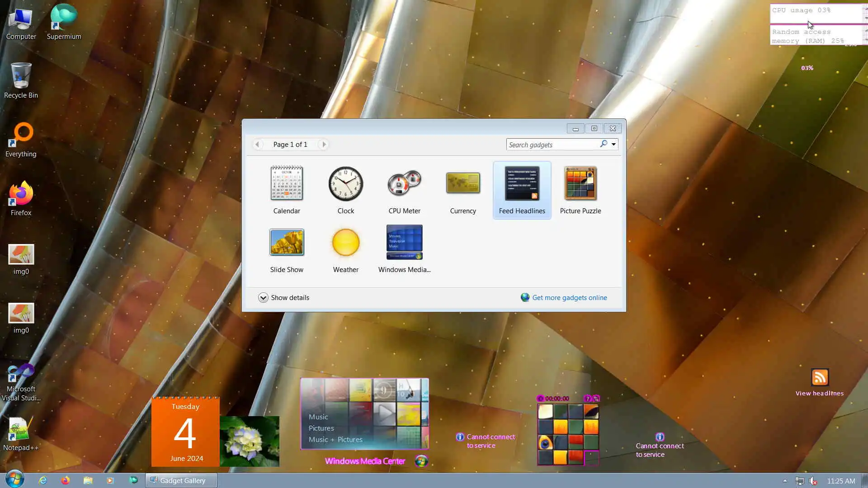Viewport: 868px width, 488px height.
Task: Go to next gadget page arrow
Action: pos(324,145)
